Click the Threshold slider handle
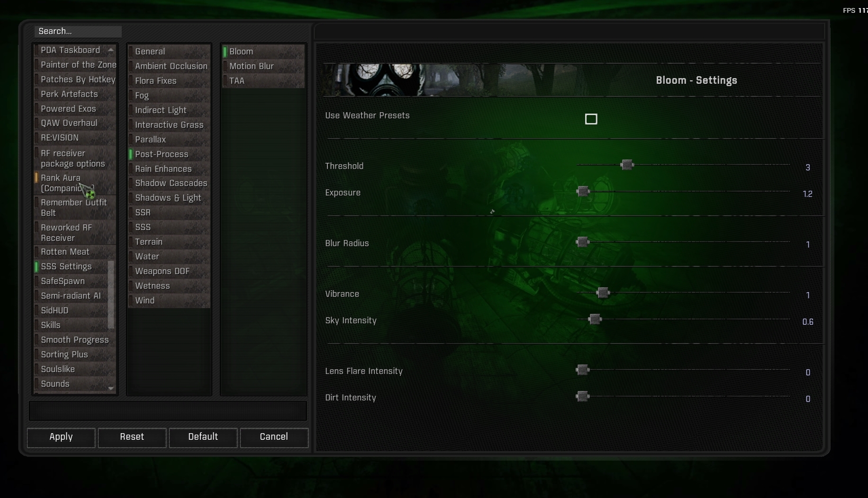868x498 pixels. [627, 165]
